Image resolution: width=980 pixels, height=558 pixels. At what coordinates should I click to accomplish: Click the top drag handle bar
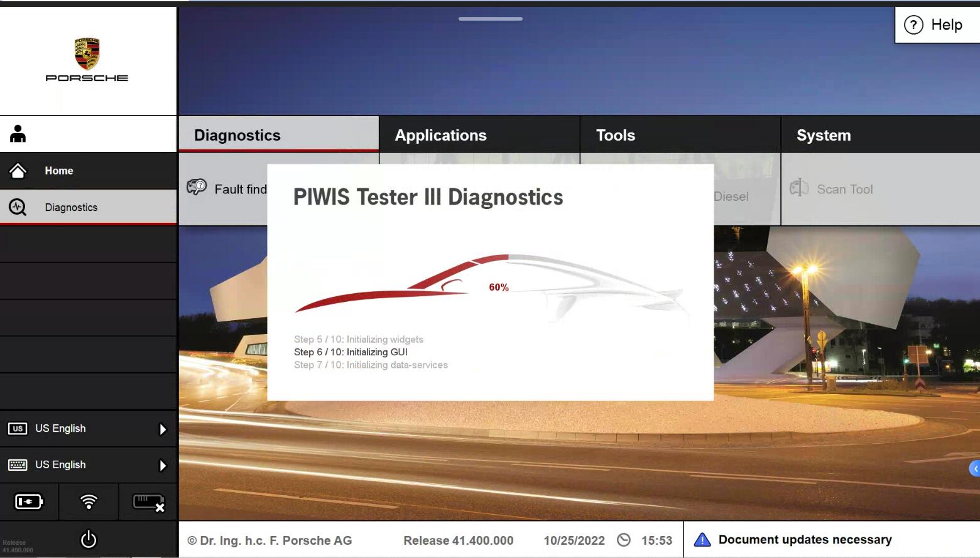coord(490,19)
